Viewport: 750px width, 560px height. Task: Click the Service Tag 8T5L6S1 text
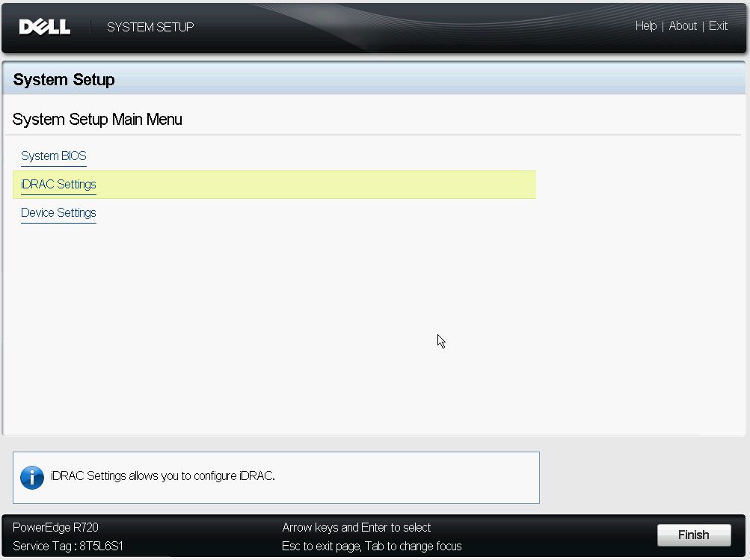[68, 546]
